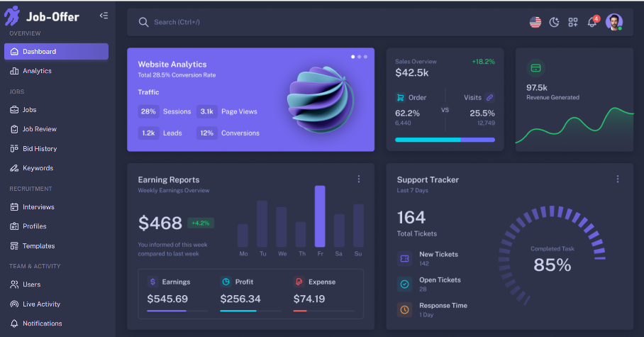Click the +18.2% Sales Overview figure

[x=484, y=62]
